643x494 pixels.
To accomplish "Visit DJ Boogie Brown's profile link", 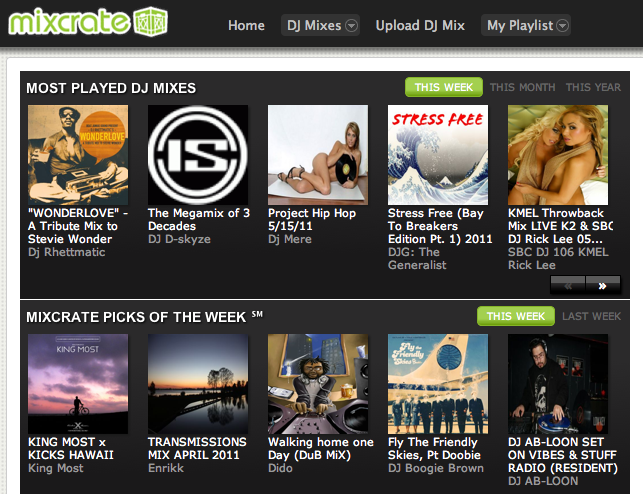I will (x=436, y=468).
